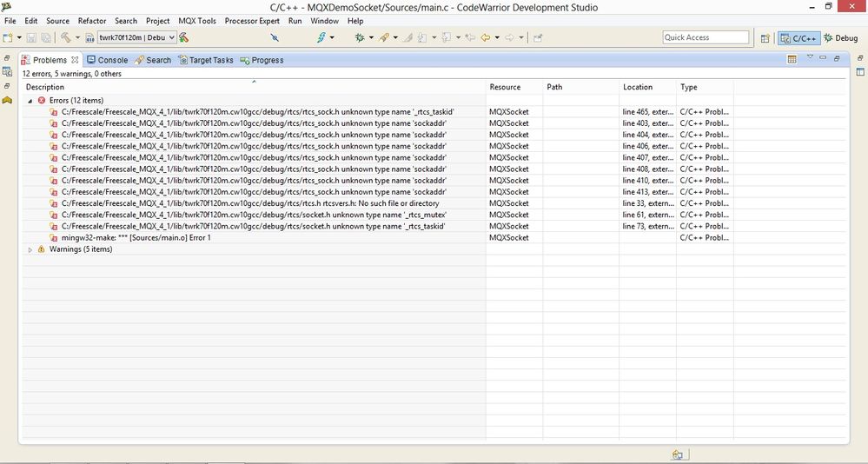The image size is (868, 464).
Task: Collapse the Errors (12 items) group
Action: tap(30, 101)
